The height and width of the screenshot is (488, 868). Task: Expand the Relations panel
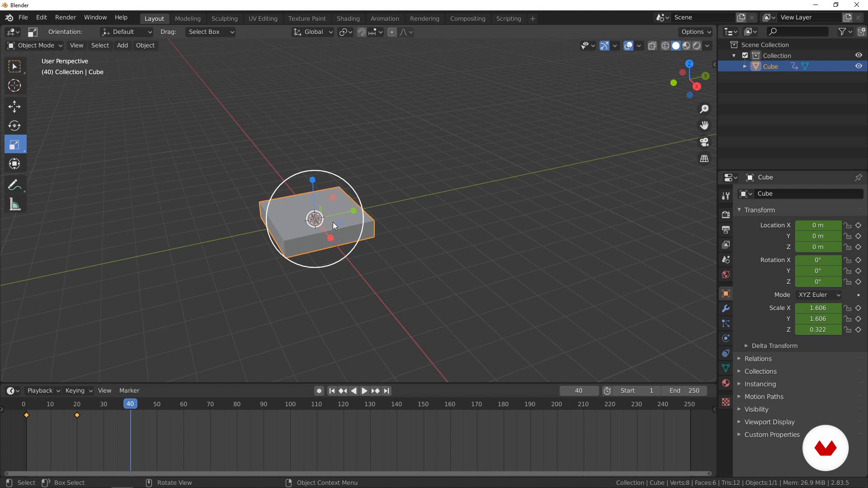(x=758, y=359)
